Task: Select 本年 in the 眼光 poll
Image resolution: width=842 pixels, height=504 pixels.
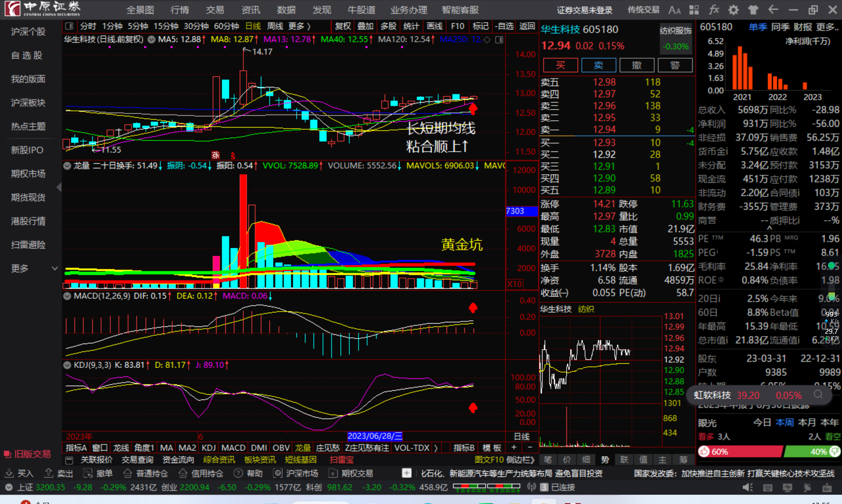Action: pos(830,422)
